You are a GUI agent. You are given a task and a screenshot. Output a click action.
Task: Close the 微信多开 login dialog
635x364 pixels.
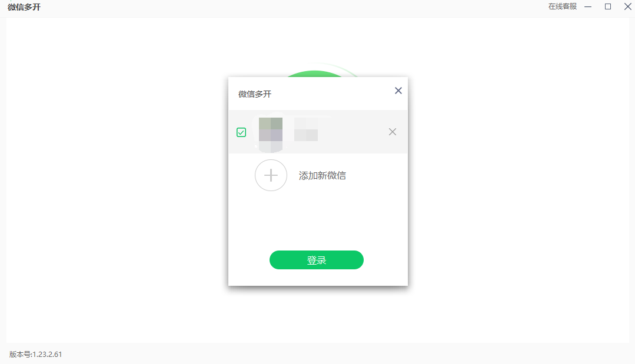398,91
